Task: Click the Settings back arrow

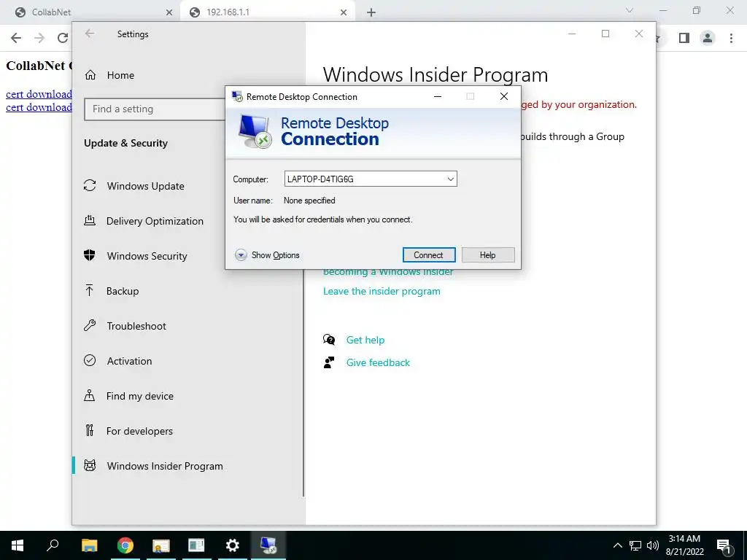Action: coord(90,34)
